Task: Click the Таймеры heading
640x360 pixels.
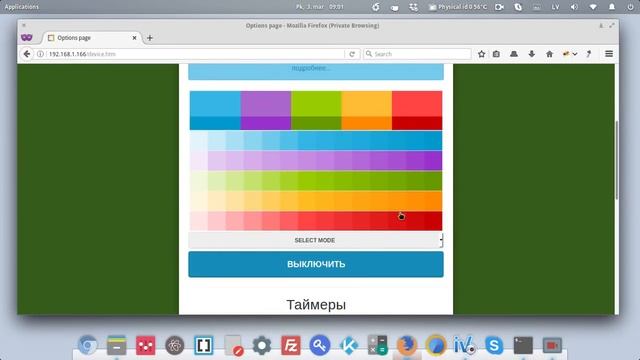Action: (x=316, y=305)
